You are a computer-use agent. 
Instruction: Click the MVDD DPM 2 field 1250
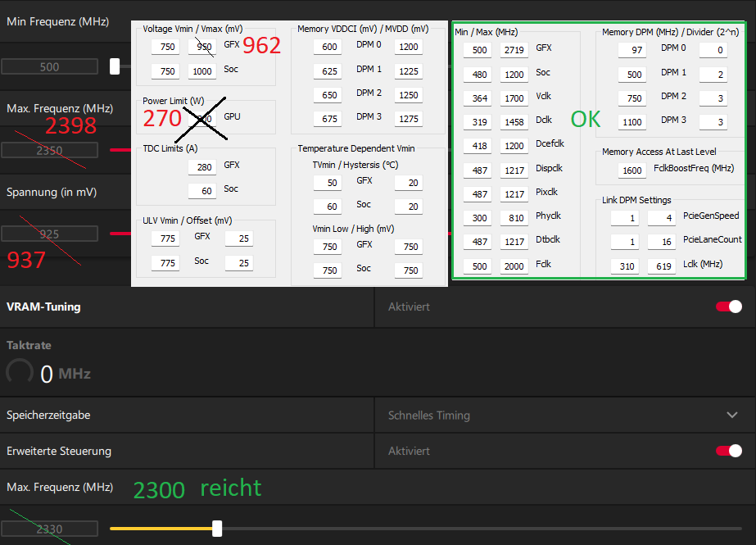point(409,95)
